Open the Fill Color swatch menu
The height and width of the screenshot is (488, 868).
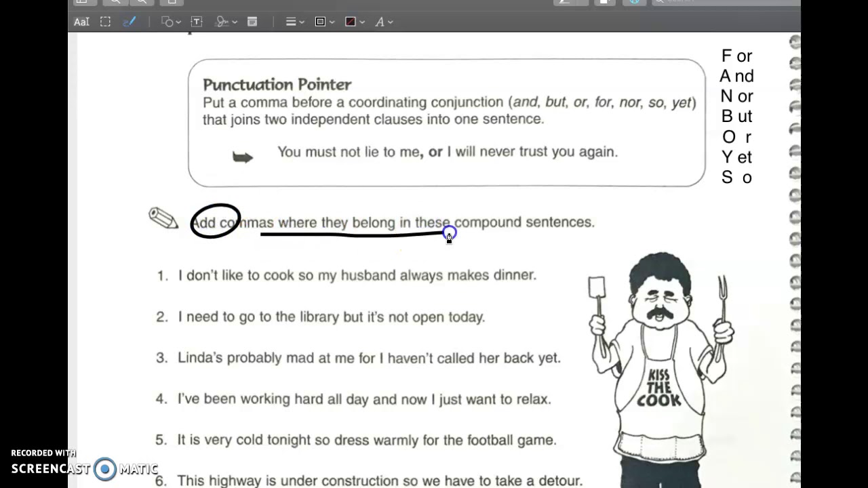[355, 22]
